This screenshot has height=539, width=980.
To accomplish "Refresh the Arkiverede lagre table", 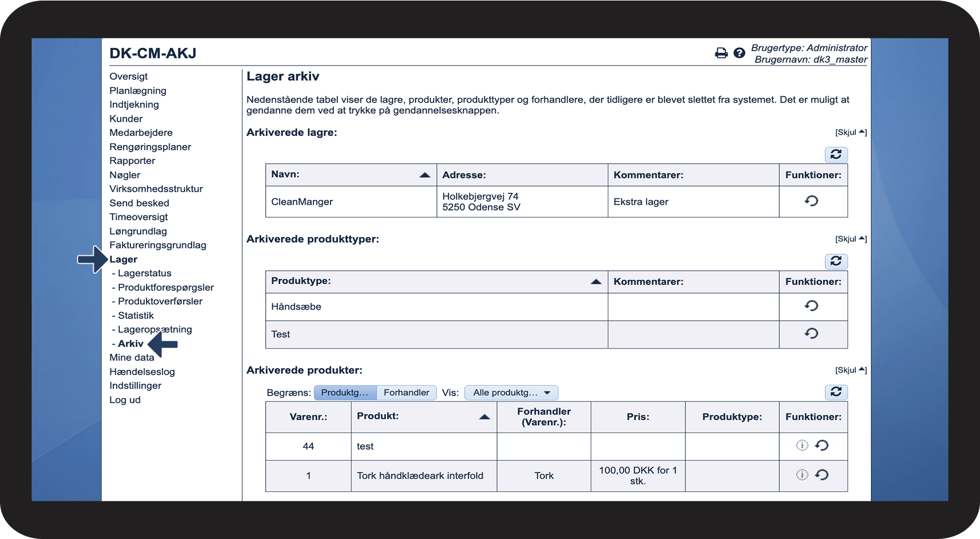I will coord(836,154).
